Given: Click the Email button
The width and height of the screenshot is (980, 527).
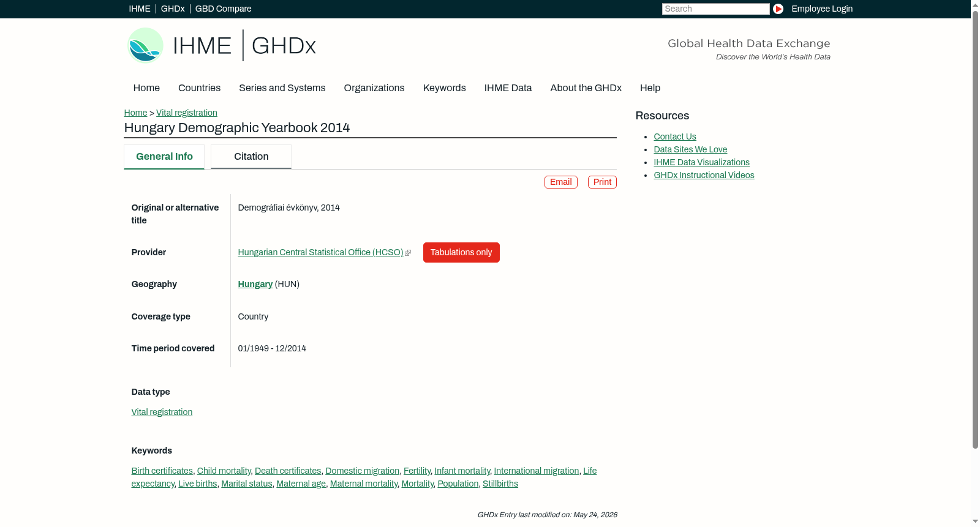Looking at the screenshot, I should (561, 182).
